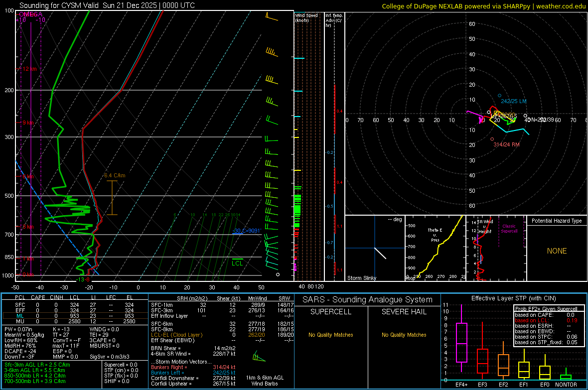Screen dimensions: 588x390
Task: Select the SFC-8km shear row
Action: point(222,329)
